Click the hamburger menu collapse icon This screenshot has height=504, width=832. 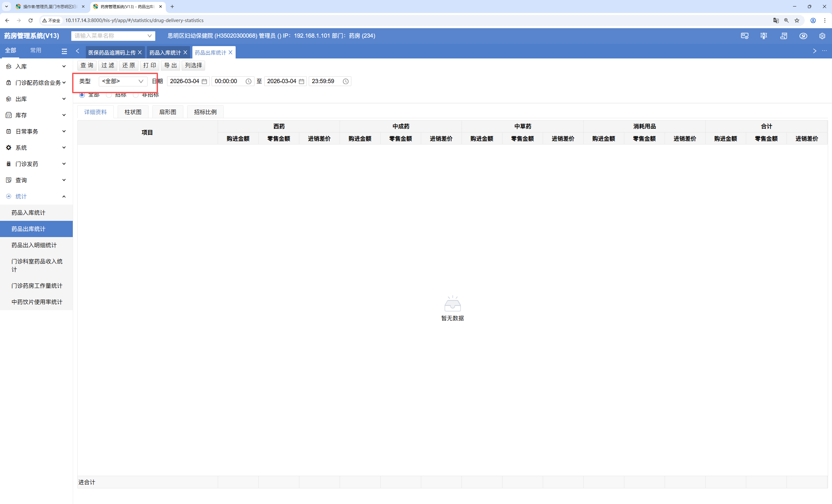coord(64,51)
